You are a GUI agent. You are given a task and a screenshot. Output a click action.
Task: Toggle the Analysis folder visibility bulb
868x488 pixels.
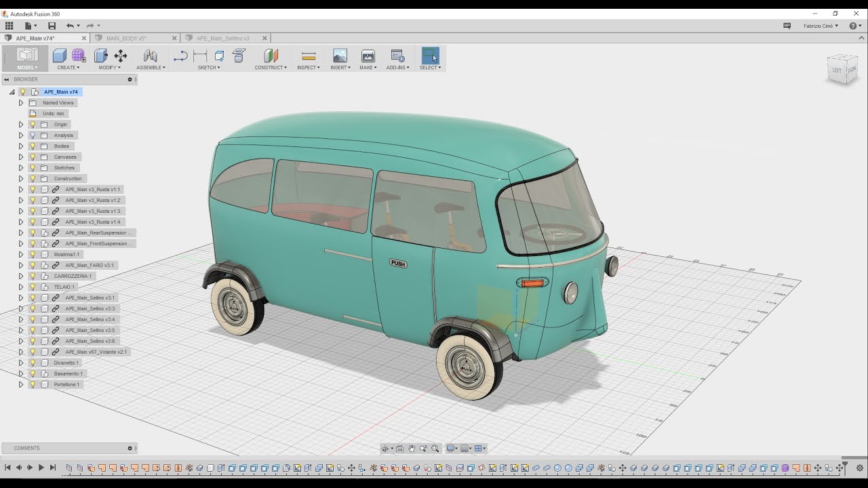point(32,136)
